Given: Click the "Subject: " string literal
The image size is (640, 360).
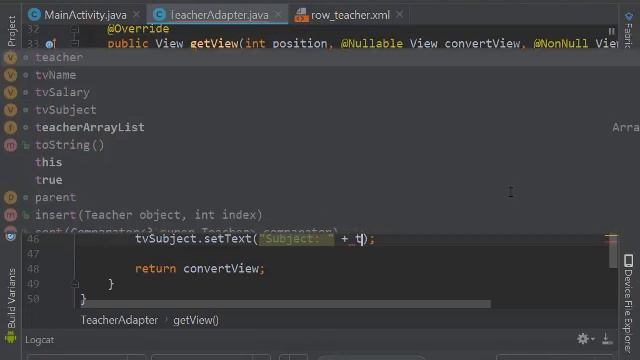Looking at the screenshot, I should pyautogui.click(x=297, y=239).
